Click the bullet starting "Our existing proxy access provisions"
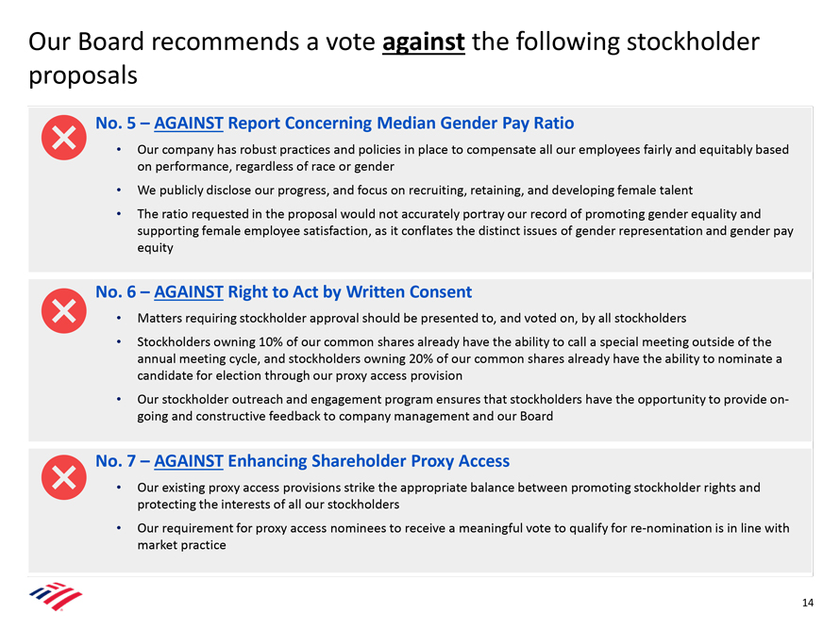 (x=448, y=496)
